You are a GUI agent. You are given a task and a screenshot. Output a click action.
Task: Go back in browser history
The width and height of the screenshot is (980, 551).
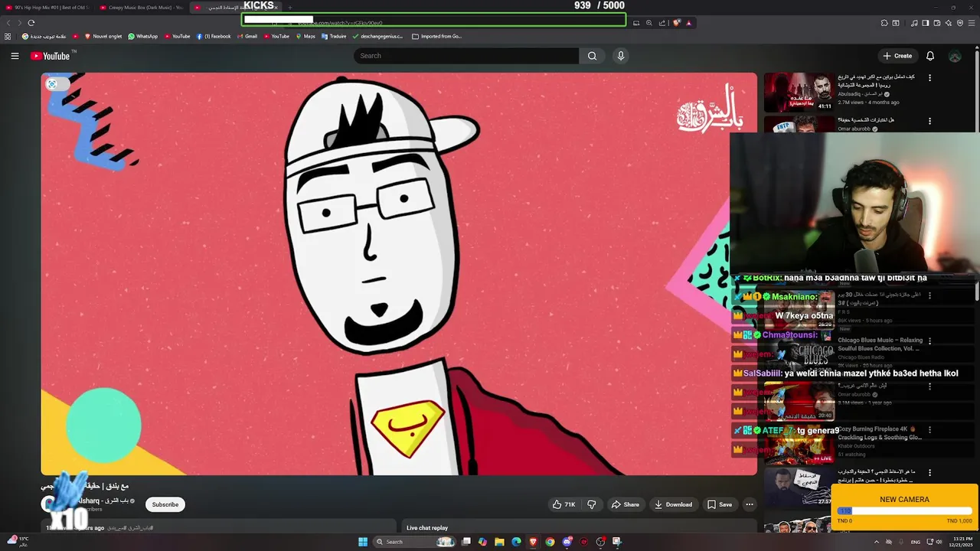[9, 23]
